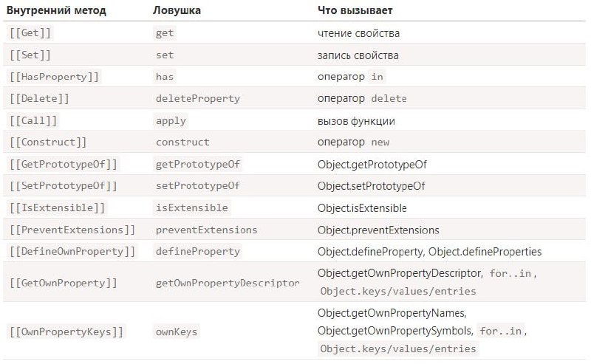
Task: Click the has trap code cell
Action: (x=165, y=77)
